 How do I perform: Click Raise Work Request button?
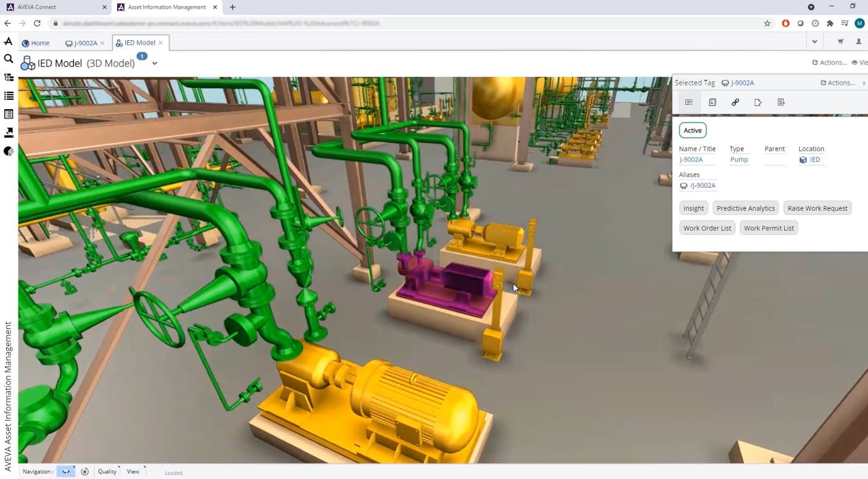(818, 208)
